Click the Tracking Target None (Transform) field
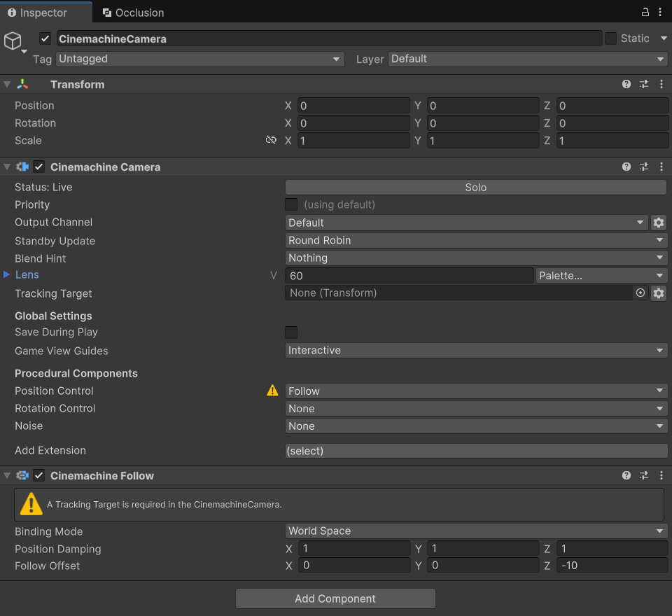 coord(458,293)
